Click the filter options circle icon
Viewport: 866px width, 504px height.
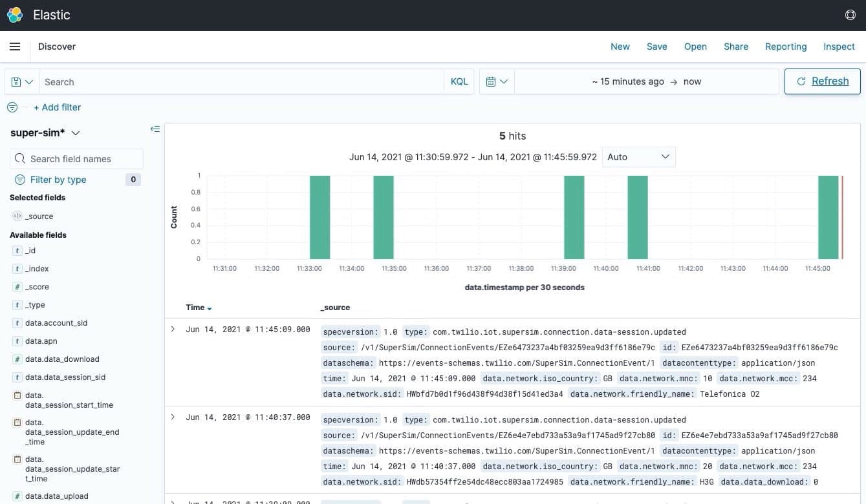tap(12, 107)
